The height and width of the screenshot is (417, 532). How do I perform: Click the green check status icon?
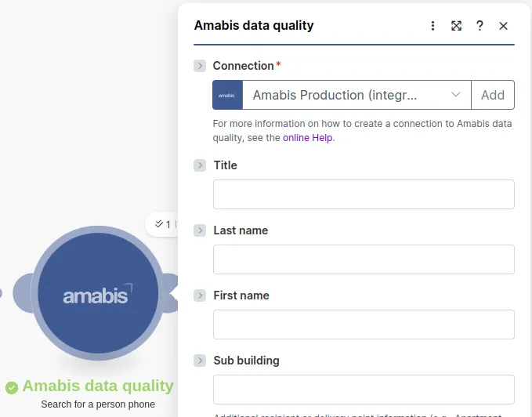click(12, 387)
